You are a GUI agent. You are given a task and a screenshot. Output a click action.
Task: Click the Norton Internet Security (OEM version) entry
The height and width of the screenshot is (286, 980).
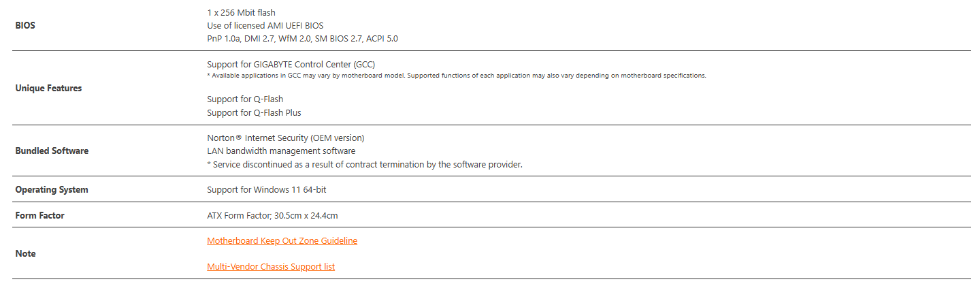click(x=285, y=138)
